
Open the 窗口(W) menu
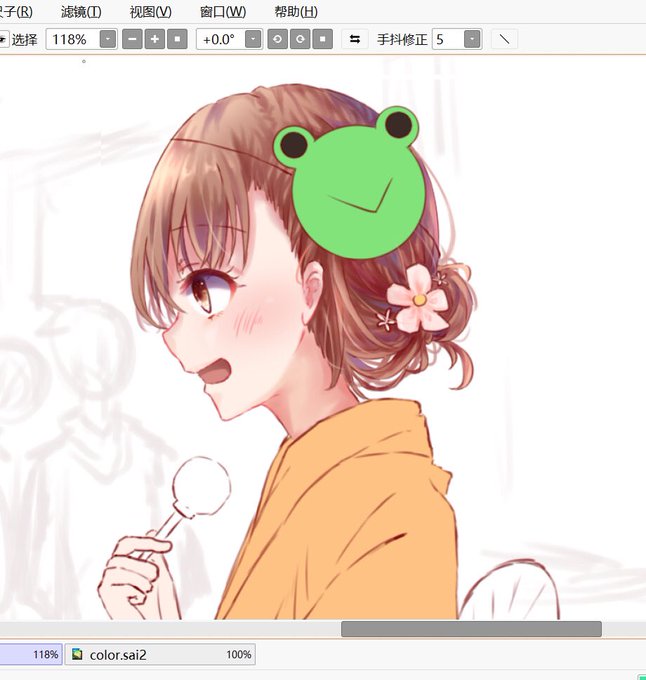pos(223,12)
